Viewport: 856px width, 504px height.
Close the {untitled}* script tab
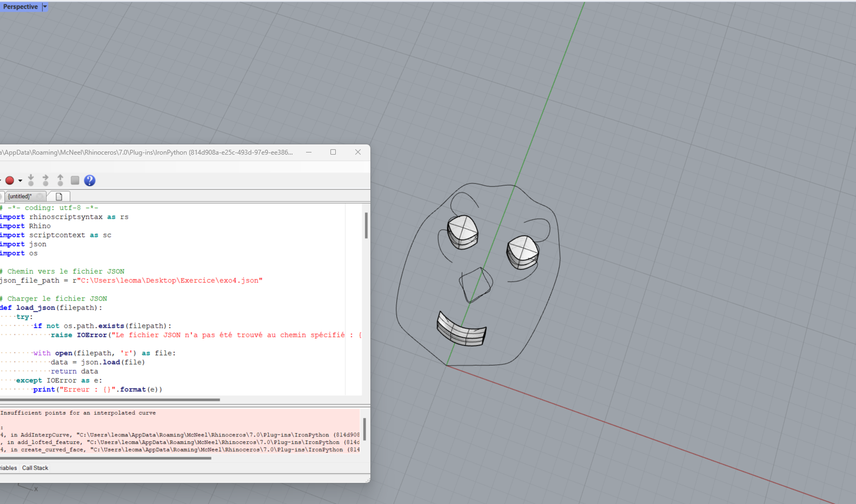[x=39, y=196]
